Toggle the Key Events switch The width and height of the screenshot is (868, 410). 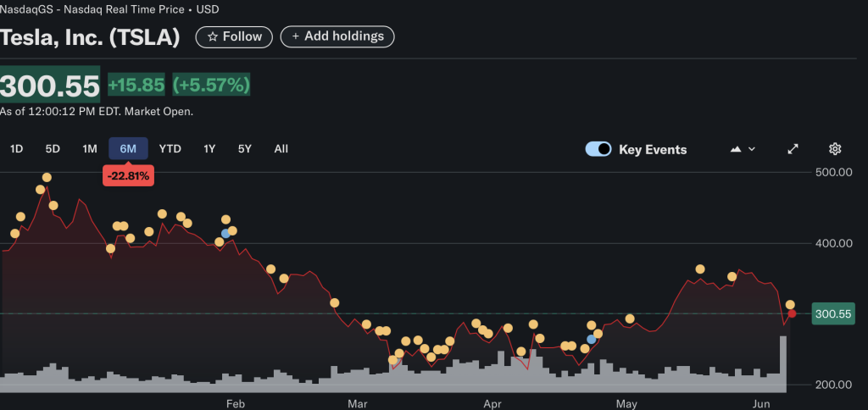(x=598, y=149)
